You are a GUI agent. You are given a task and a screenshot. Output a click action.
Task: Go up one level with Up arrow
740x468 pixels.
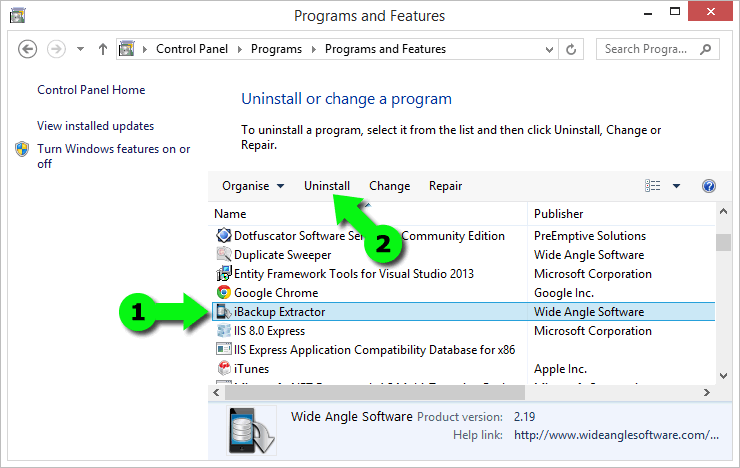(102, 49)
